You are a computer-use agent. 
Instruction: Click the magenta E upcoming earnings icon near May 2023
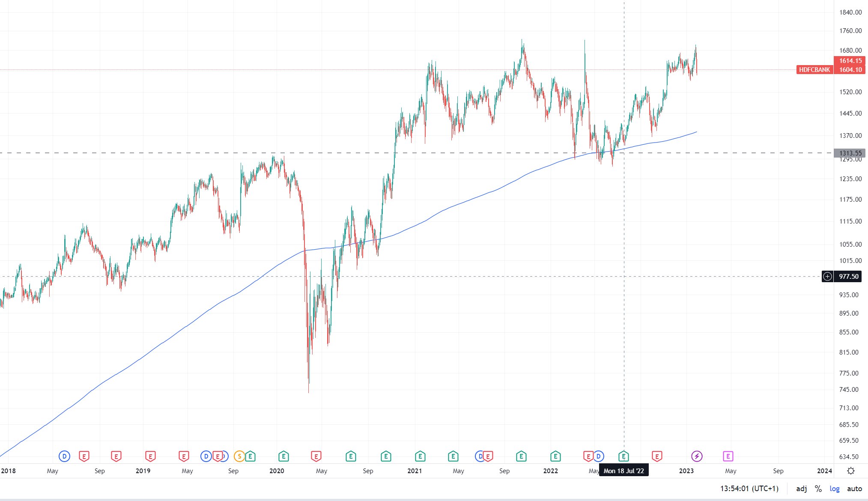pyautogui.click(x=728, y=456)
